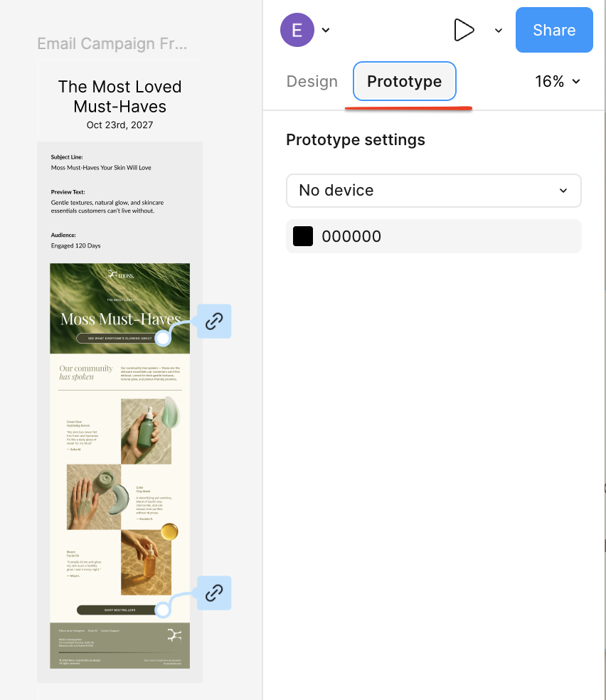Image resolution: width=606 pixels, height=700 pixels.
Task: Click the black 000000 background color swatch
Action: coord(303,235)
